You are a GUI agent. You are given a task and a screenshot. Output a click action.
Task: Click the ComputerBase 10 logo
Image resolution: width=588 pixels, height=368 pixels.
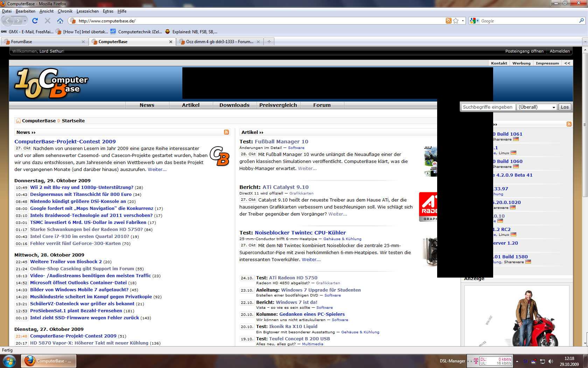pos(51,83)
